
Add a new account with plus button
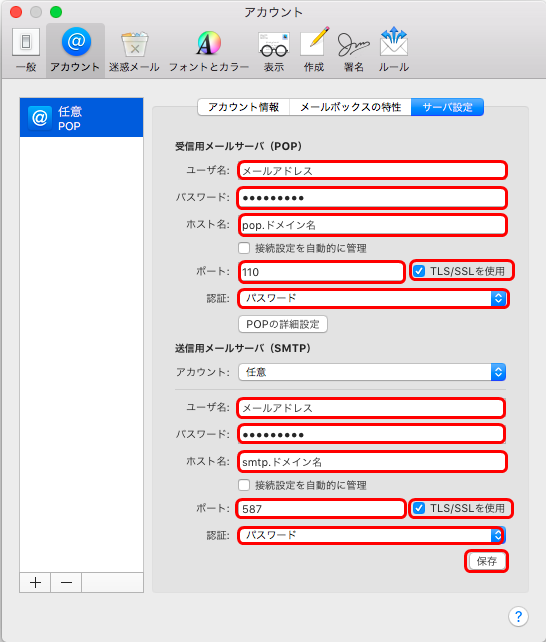coord(35,582)
